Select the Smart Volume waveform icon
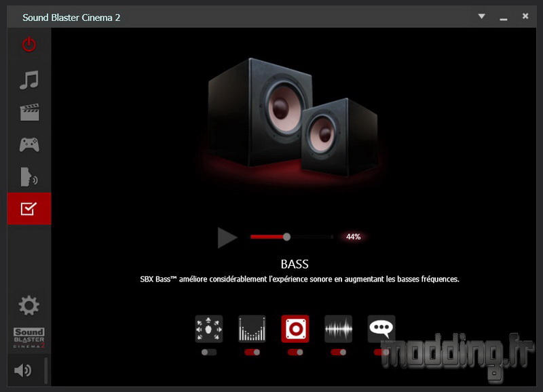543x392 pixels. coord(338,329)
